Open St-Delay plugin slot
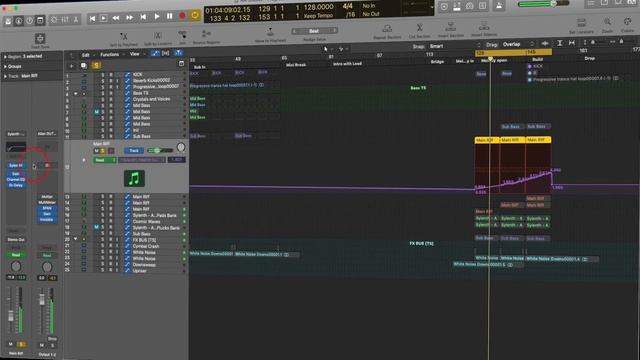 [16, 185]
